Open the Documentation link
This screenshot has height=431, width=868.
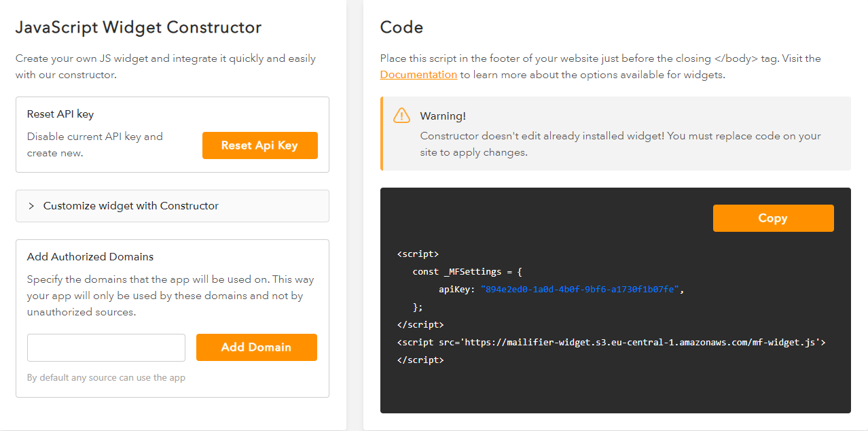coord(418,75)
